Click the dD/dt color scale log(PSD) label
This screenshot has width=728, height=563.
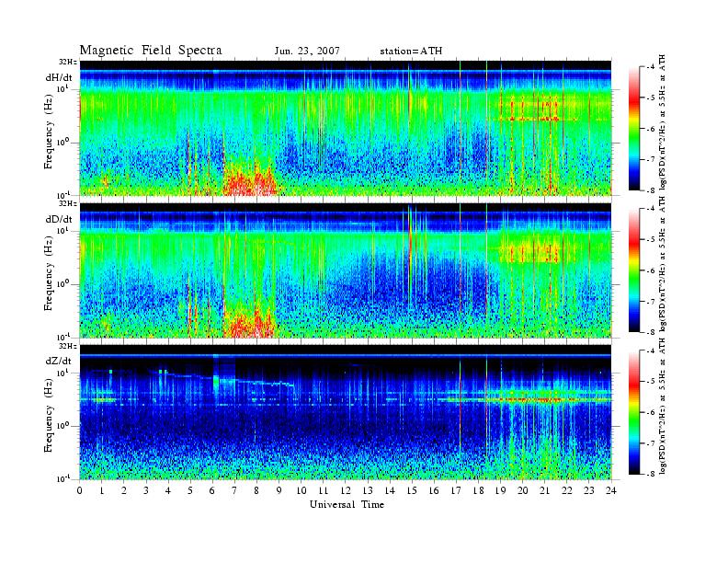click(x=663, y=264)
